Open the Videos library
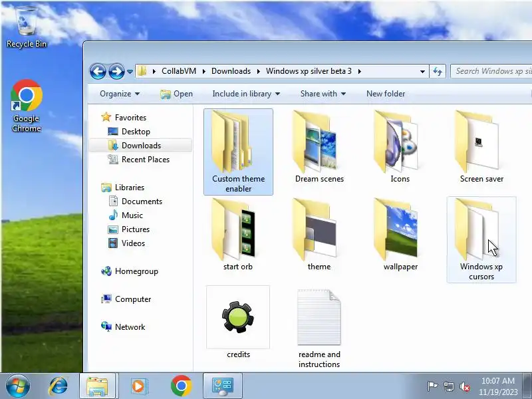The width and height of the screenshot is (532, 399). click(133, 243)
